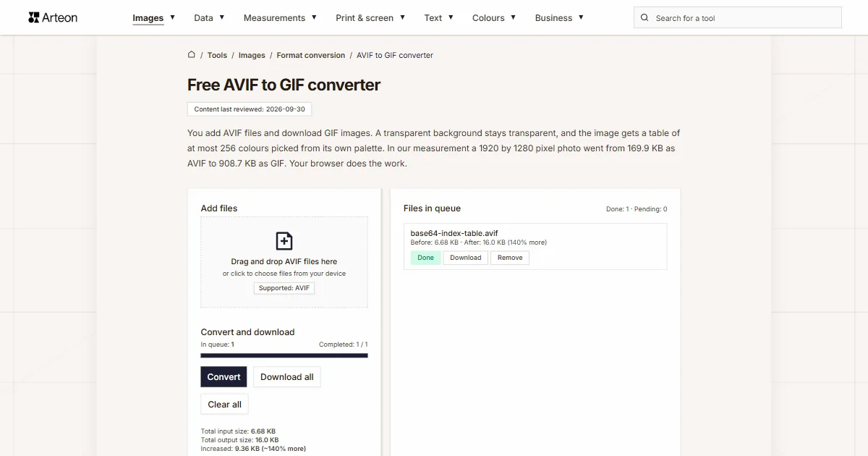Focus the Search for a tool field
This screenshot has width=868, height=456.
point(738,17)
